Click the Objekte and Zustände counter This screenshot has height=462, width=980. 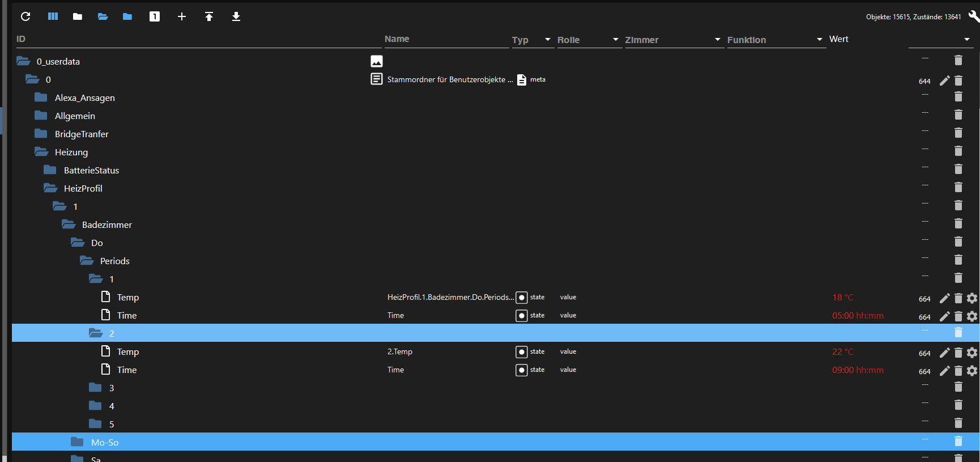pyautogui.click(x=913, y=17)
